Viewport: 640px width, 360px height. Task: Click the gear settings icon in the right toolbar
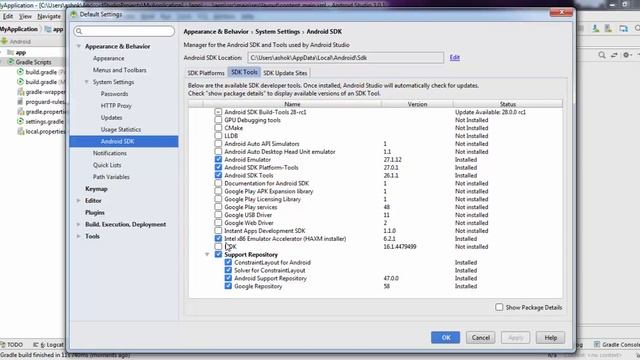pyautogui.click(x=627, y=55)
